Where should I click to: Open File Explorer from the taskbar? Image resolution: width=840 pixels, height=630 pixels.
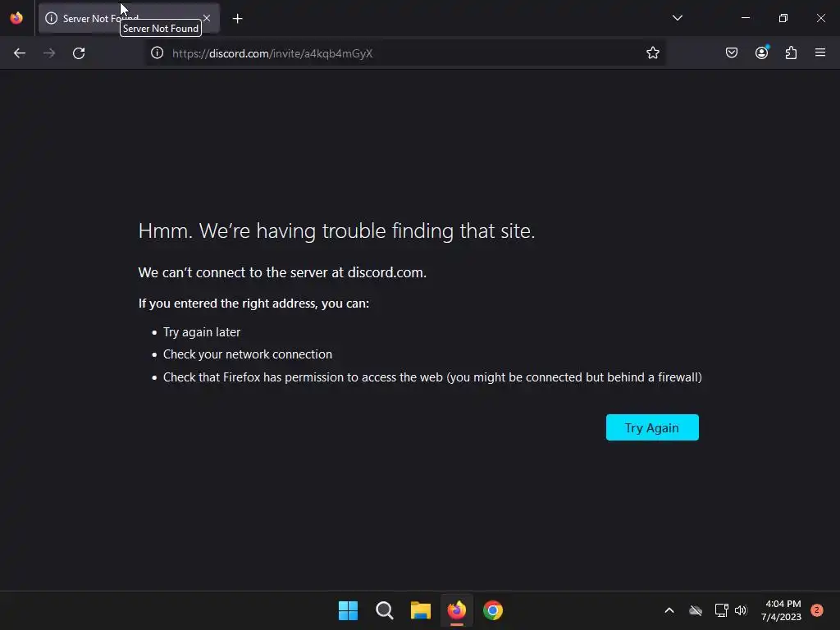[421, 610]
